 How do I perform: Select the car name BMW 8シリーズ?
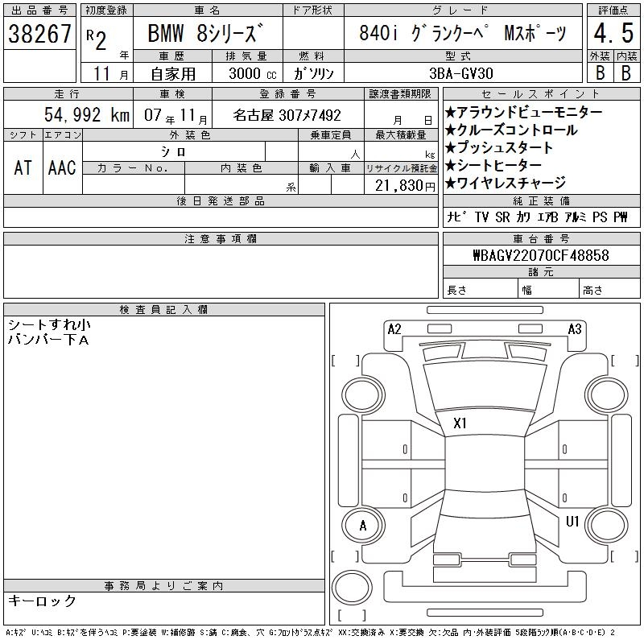[205, 33]
